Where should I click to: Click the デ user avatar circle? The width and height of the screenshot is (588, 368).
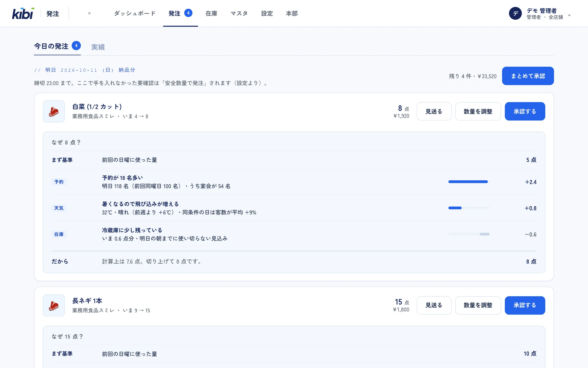pyautogui.click(x=515, y=13)
